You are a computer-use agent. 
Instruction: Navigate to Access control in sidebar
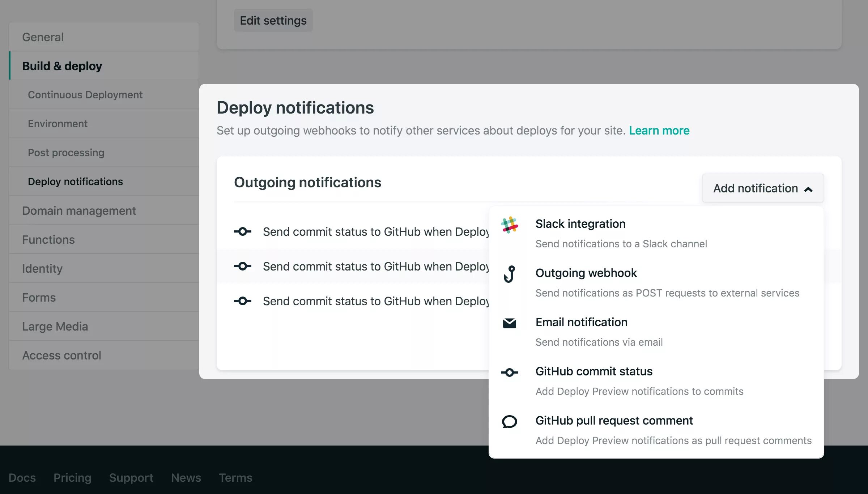pyautogui.click(x=61, y=355)
